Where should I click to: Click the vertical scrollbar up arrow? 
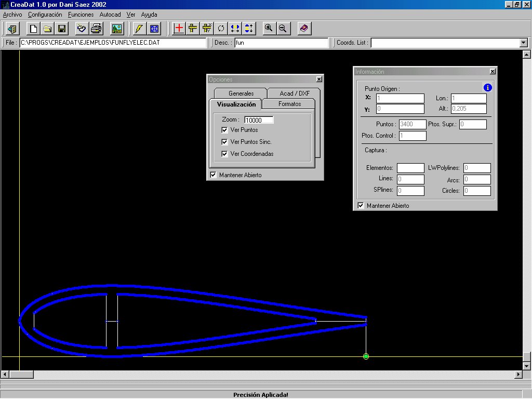click(x=527, y=54)
